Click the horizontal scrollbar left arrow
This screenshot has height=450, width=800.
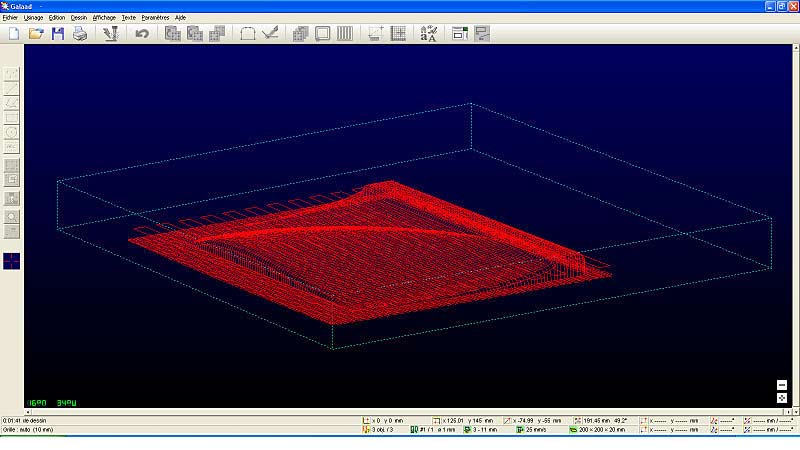coord(28,412)
